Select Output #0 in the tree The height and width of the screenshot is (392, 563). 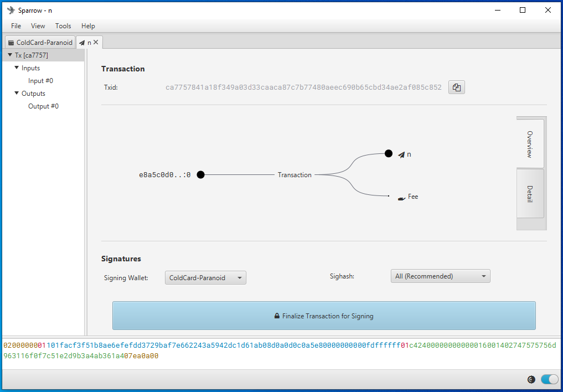coord(43,106)
